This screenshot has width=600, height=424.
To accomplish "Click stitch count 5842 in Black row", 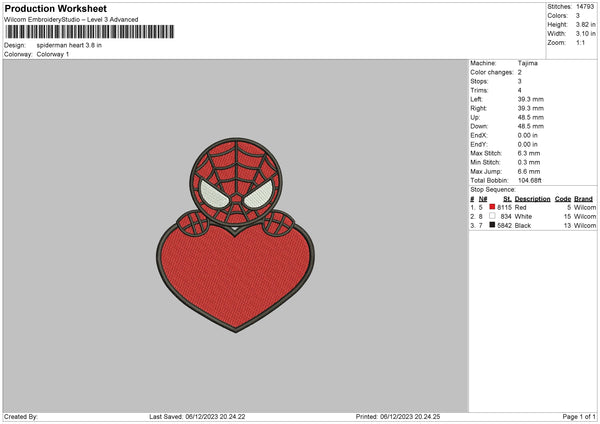I will tap(504, 226).
